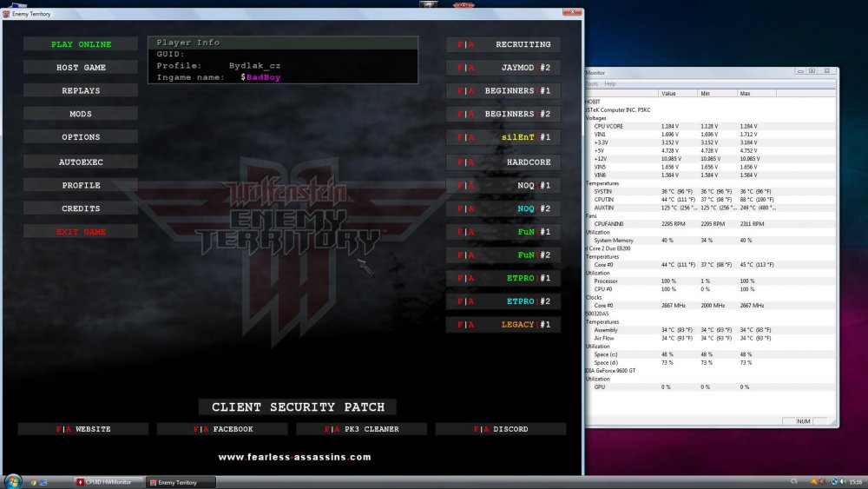Open the MODS menu
868x489 pixels.
pyautogui.click(x=81, y=114)
